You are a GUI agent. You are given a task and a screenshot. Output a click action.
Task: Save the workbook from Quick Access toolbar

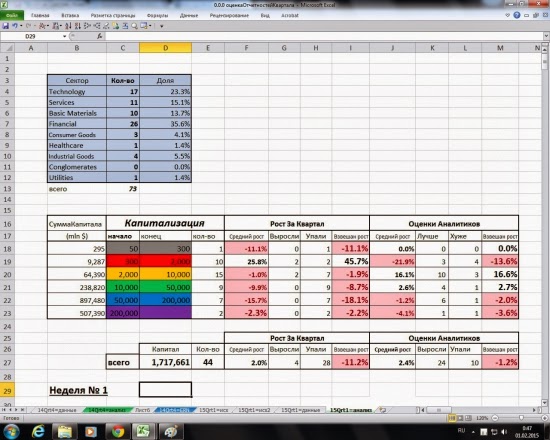coord(6,26)
